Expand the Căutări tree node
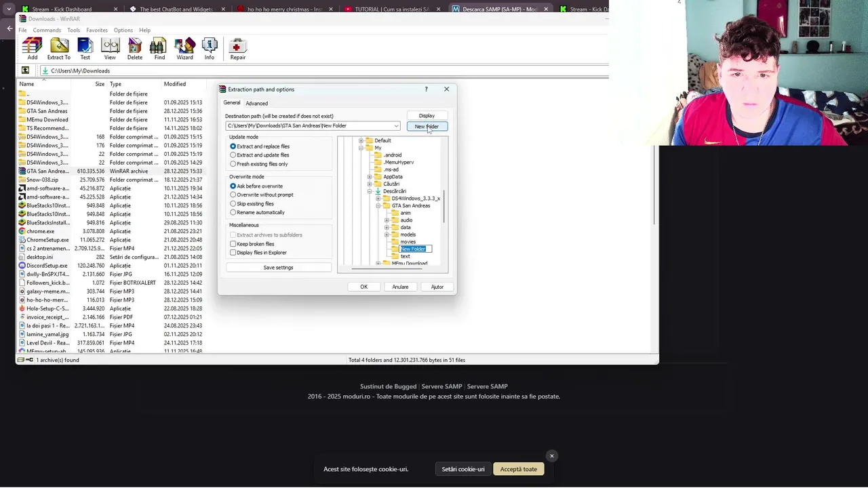Viewport: 868px width, 488px height. tap(370, 184)
